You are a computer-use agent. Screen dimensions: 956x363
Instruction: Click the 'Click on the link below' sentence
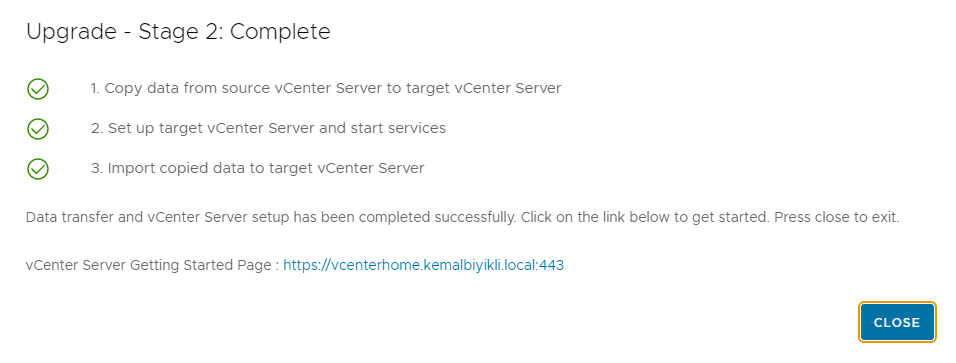(646, 217)
